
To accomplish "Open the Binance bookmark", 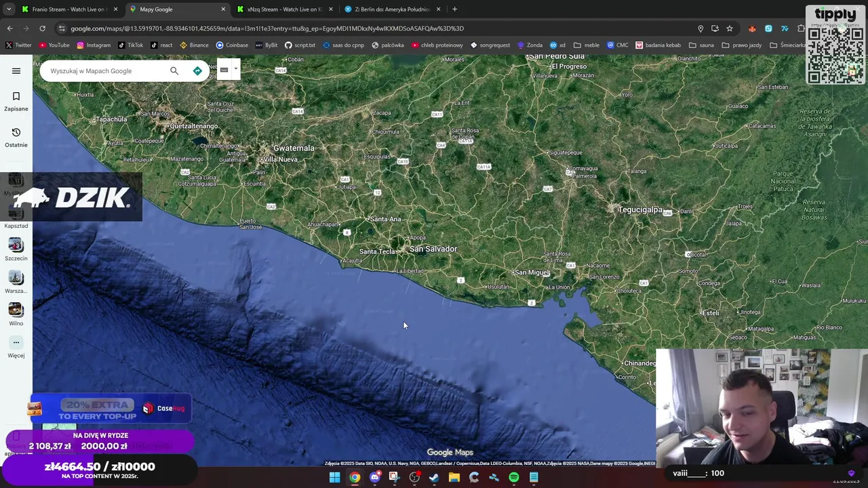I will click(x=194, y=45).
